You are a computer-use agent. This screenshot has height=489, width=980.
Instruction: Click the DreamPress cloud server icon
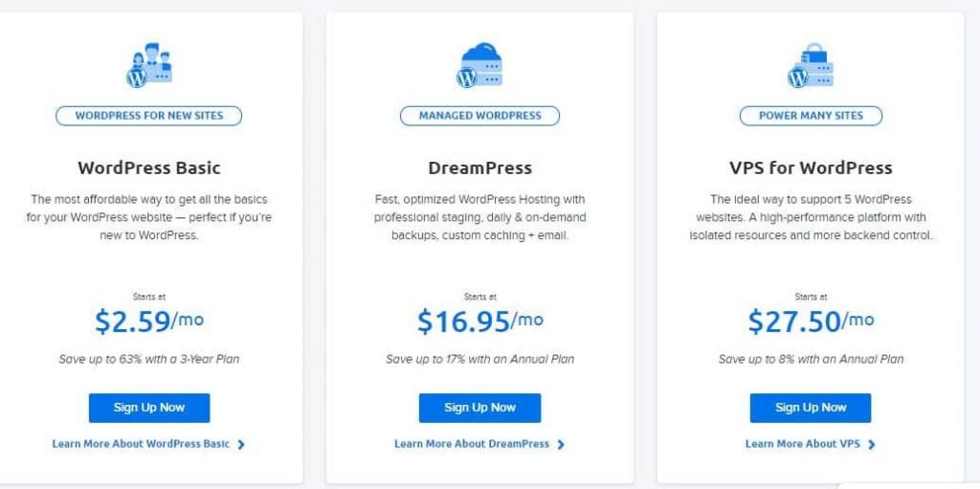(x=479, y=65)
